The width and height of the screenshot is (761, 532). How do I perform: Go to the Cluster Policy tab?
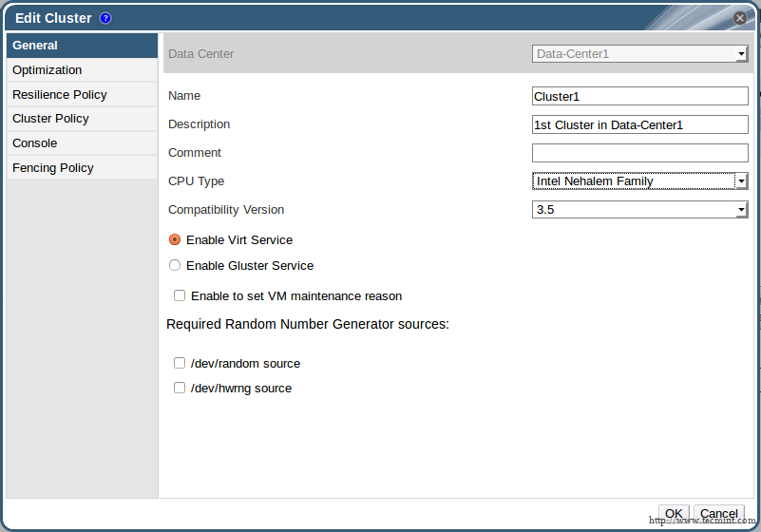coord(50,119)
